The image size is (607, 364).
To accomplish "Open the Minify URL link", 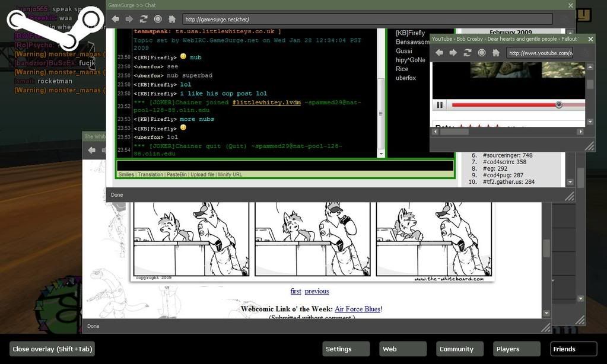I will tap(230, 174).
